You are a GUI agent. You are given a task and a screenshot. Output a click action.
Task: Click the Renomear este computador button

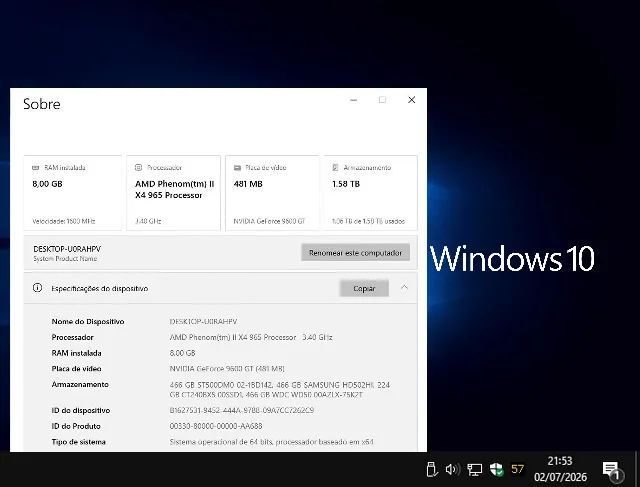point(356,253)
